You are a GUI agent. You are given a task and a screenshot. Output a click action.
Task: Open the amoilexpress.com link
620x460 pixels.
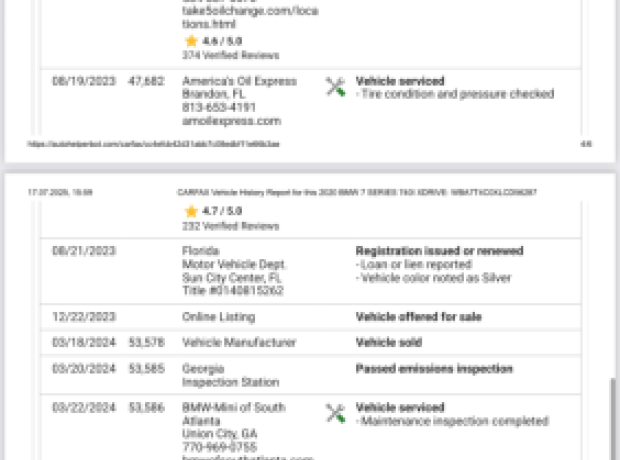click(231, 121)
